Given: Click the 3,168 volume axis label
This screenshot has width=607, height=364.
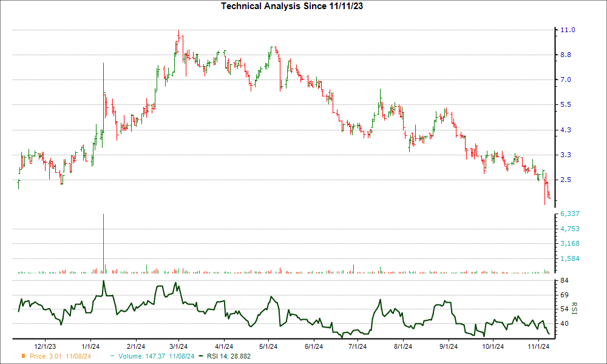Looking at the screenshot, I should click(570, 243).
